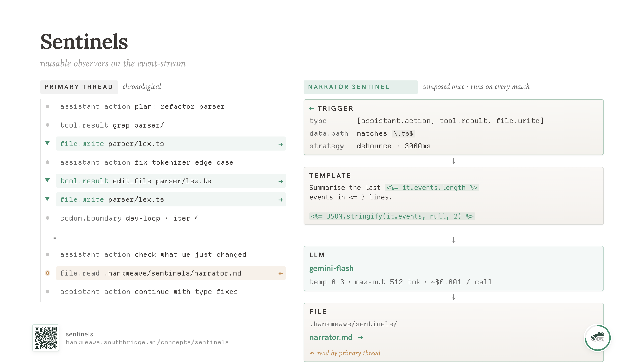The image size is (644, 362).
Task: Click the ellipsis between event groups
Action: click(54, 238)
